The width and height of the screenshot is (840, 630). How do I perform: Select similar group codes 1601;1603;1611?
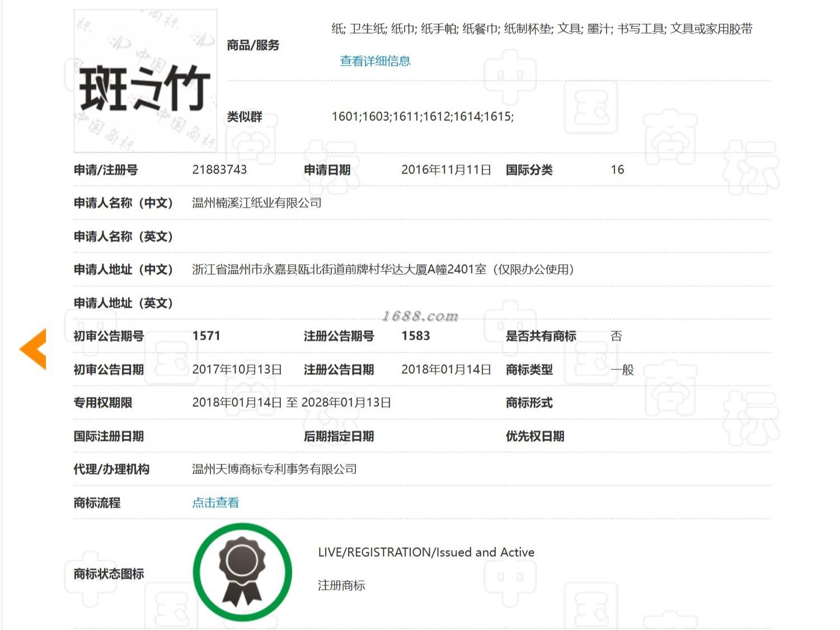click(x=423, y=116)
